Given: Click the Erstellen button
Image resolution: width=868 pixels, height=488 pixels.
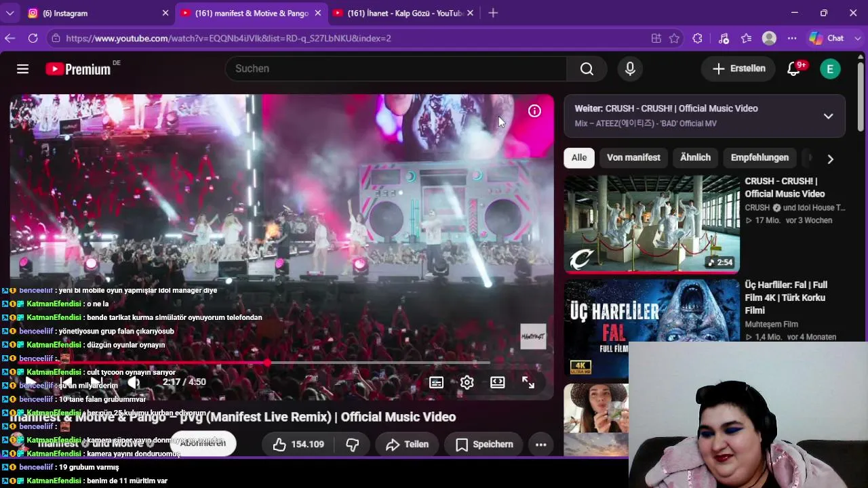Looking at the screenshot, I should pos(739,68).
